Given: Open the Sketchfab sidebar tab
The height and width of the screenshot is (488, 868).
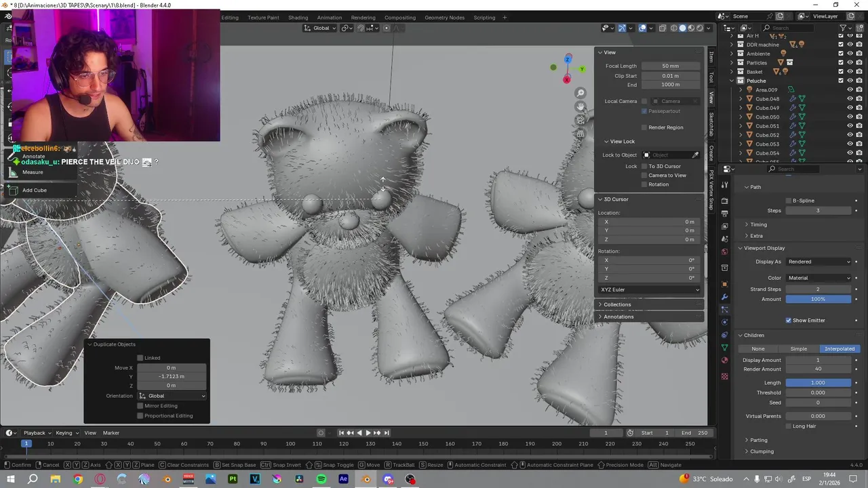Looking at the screenshot, I should [x=711, y=124].
